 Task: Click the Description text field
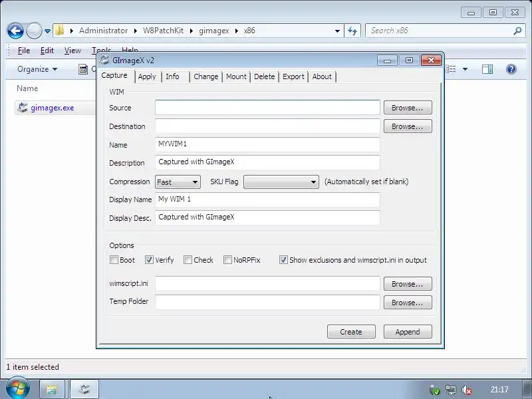[x=267, y=162]
